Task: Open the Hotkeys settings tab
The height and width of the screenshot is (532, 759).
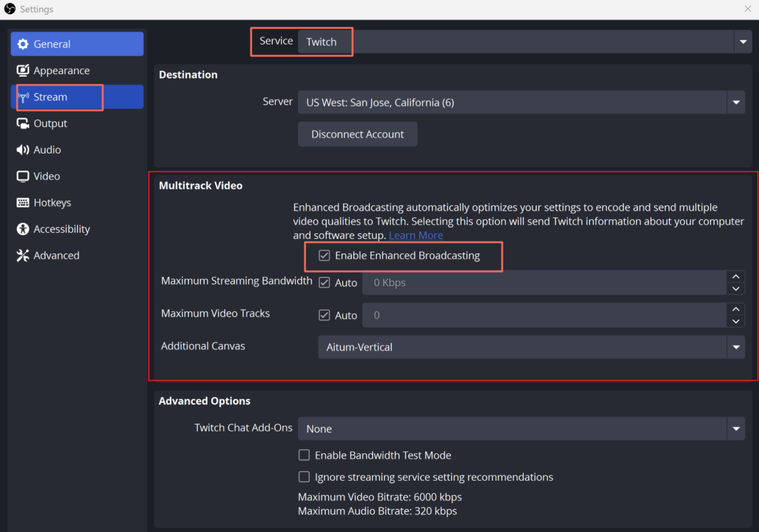Action: [77, 203]
